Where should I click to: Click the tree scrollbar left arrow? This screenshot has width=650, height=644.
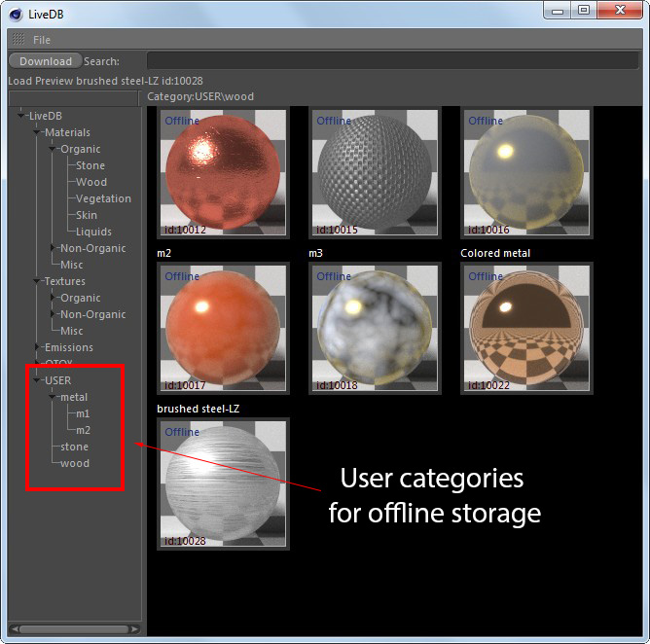[x=15, y=629]
